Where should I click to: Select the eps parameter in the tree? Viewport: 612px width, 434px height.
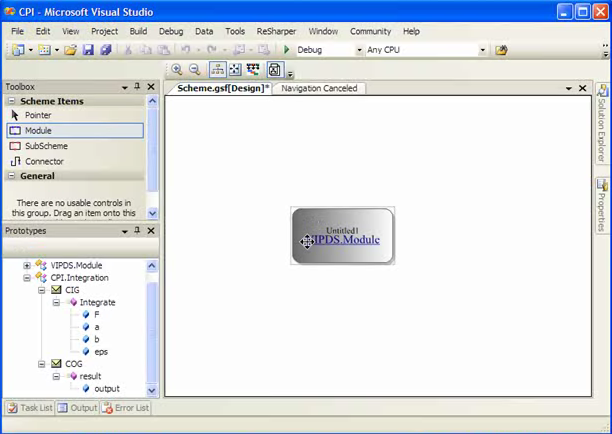click(101, 352)
